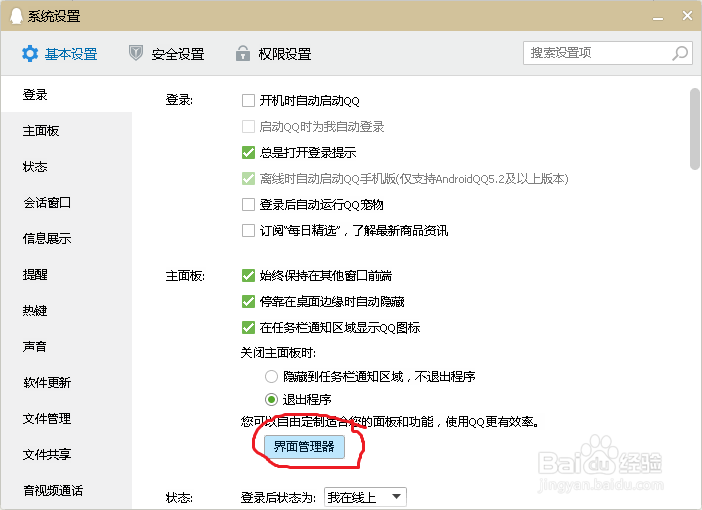702x510 pixels.
Task: Select the 退出程序 radio option
Action: [x=271, y=399]
